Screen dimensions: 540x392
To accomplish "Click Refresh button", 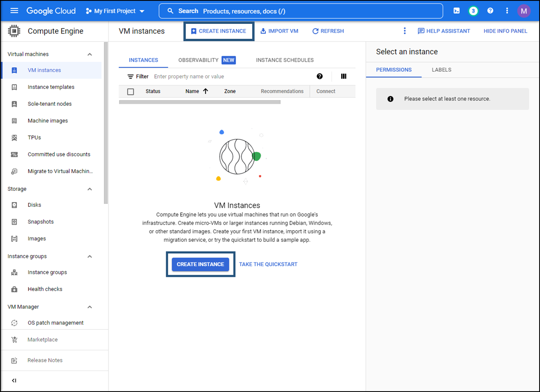I will coord(328,31).
